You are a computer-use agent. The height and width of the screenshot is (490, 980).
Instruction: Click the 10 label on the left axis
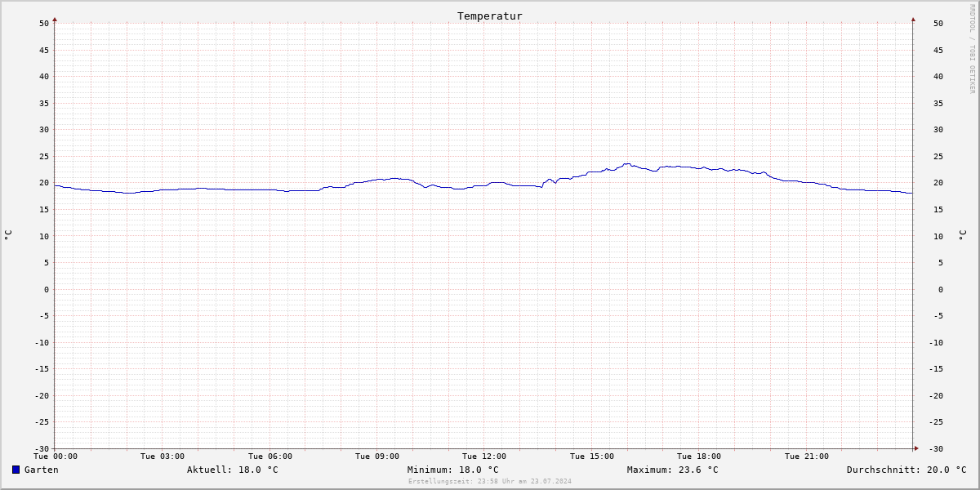(x=44, y=236)
